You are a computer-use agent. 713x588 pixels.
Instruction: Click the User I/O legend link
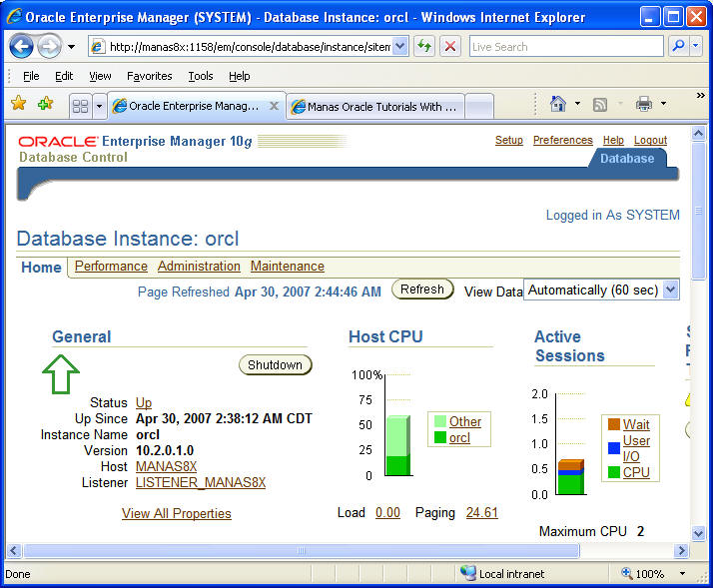tap(636, 448)
